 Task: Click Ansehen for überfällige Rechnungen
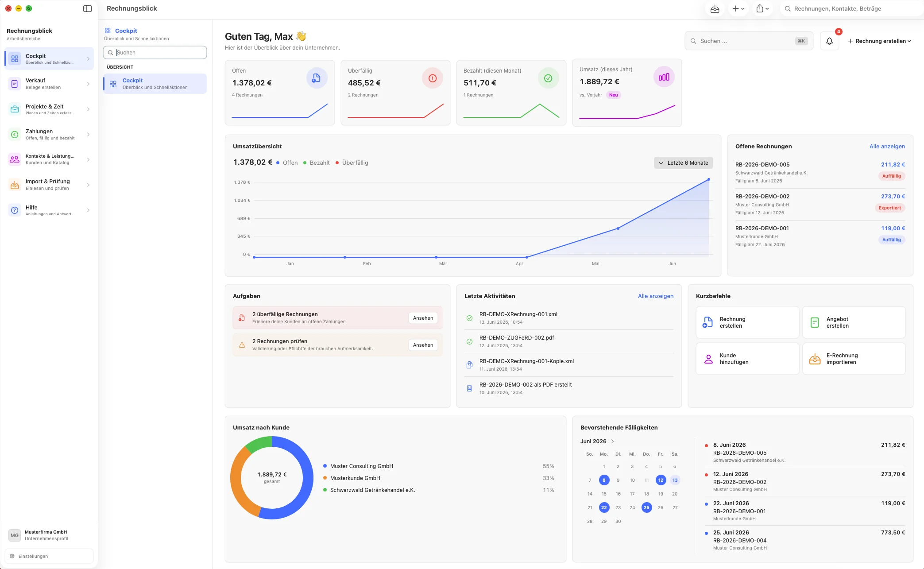point(423,318)
